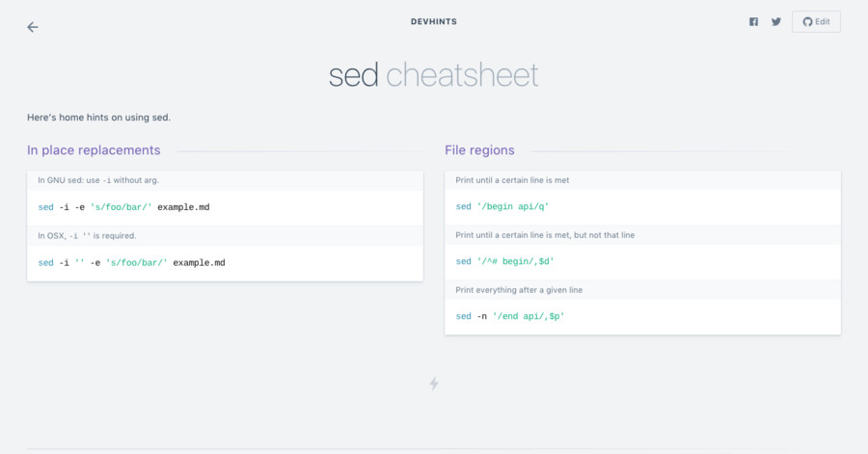868x454 pixels.
Task: Click the lightning bolt icon
Action: (x=434, y=384)
